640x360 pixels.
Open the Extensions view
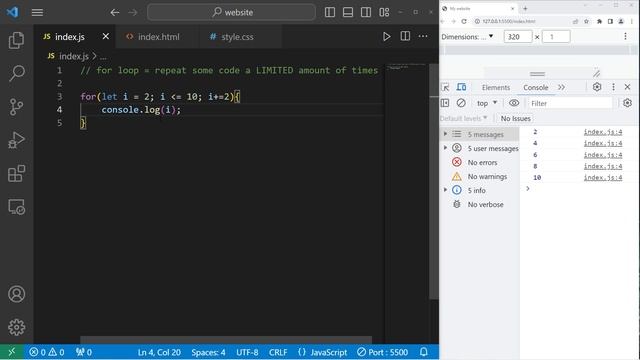(16, 174)
